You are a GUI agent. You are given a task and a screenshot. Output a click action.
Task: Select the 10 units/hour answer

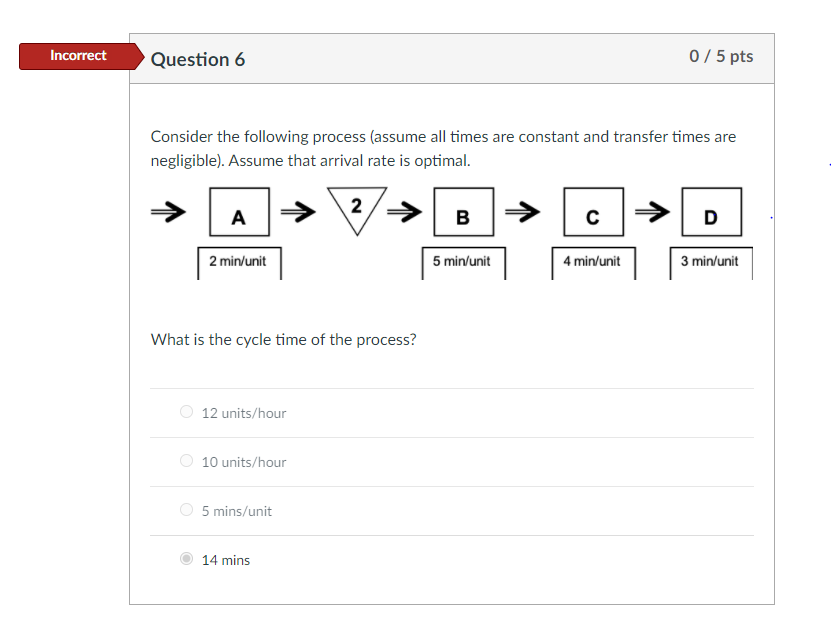coord(187,461)
